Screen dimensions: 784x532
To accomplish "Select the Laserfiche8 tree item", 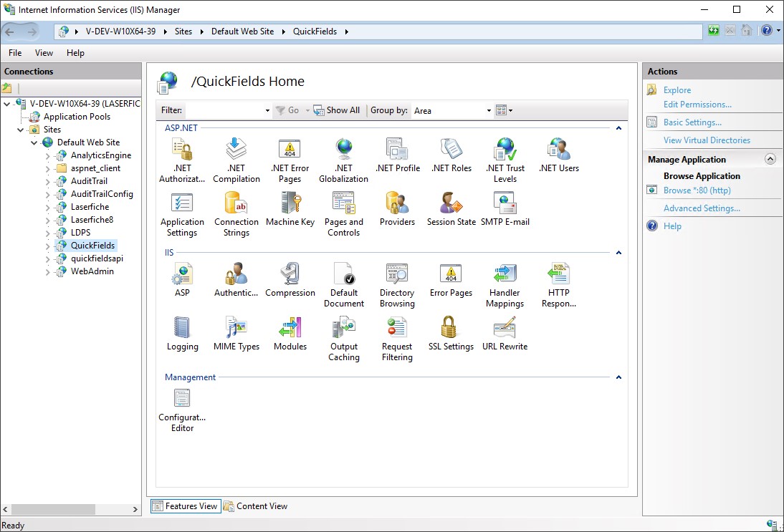I will [92, 220].
